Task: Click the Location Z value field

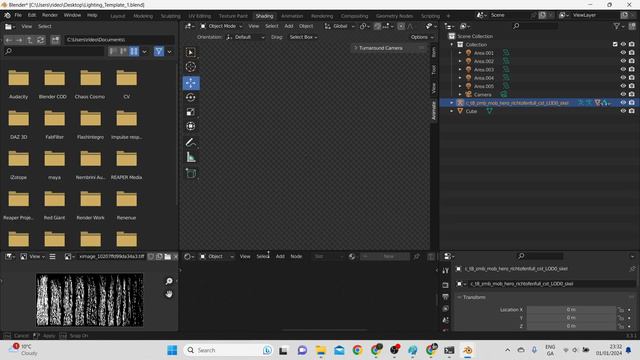Action: [571, 326]
